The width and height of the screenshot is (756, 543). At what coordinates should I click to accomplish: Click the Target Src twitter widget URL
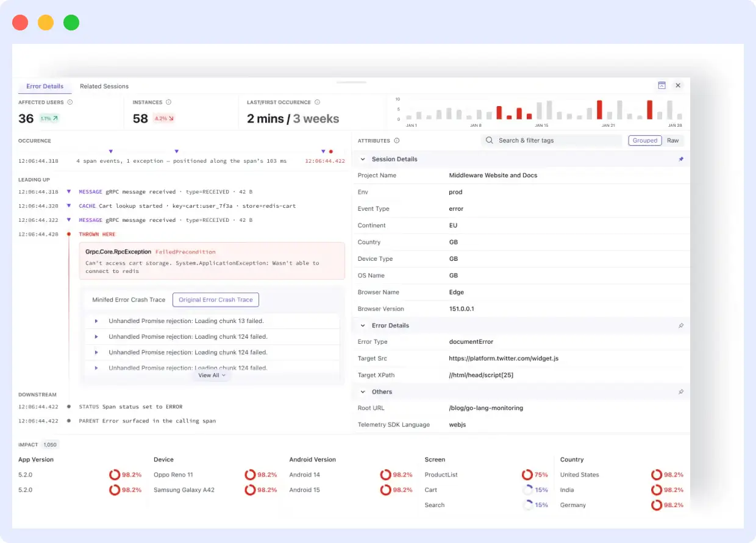(x=504, y=358)
